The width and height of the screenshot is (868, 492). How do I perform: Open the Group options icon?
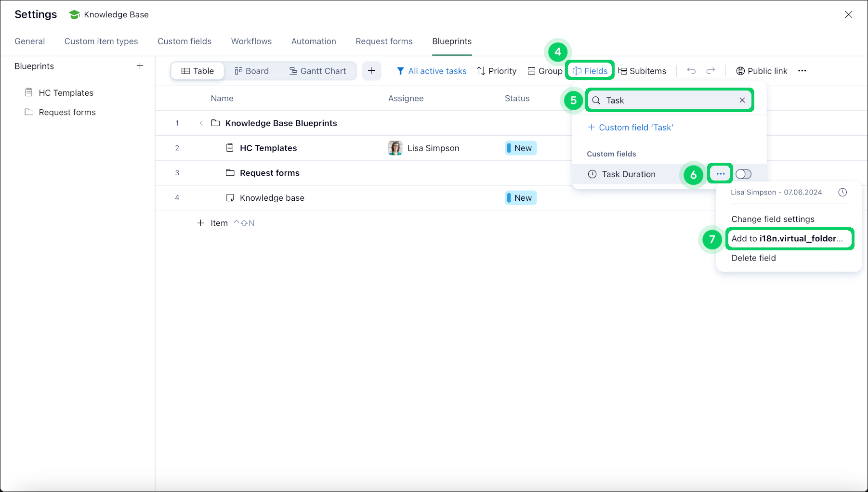[530, 71]
